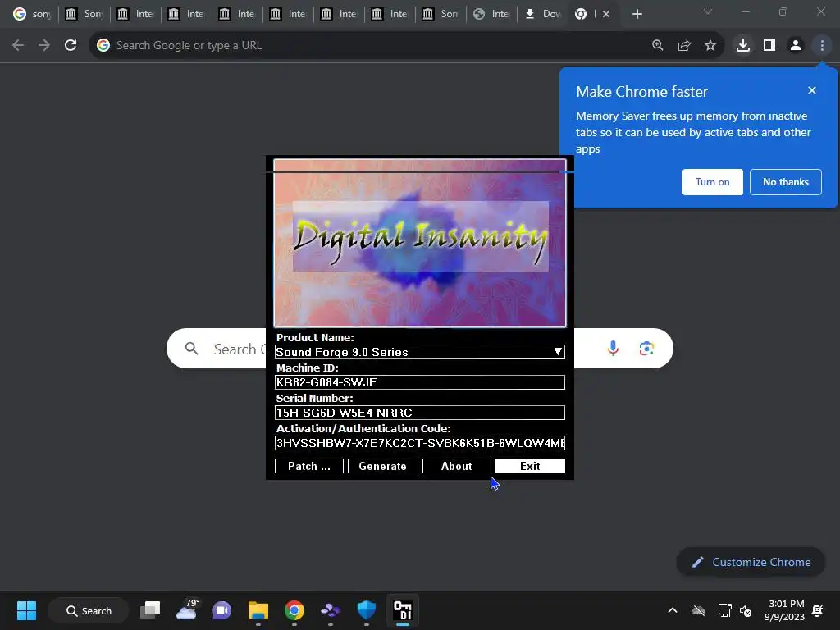This screenshot has width=840, height=630.
Task: Open a new tab with plus button
Action: (x=637, y=14)
